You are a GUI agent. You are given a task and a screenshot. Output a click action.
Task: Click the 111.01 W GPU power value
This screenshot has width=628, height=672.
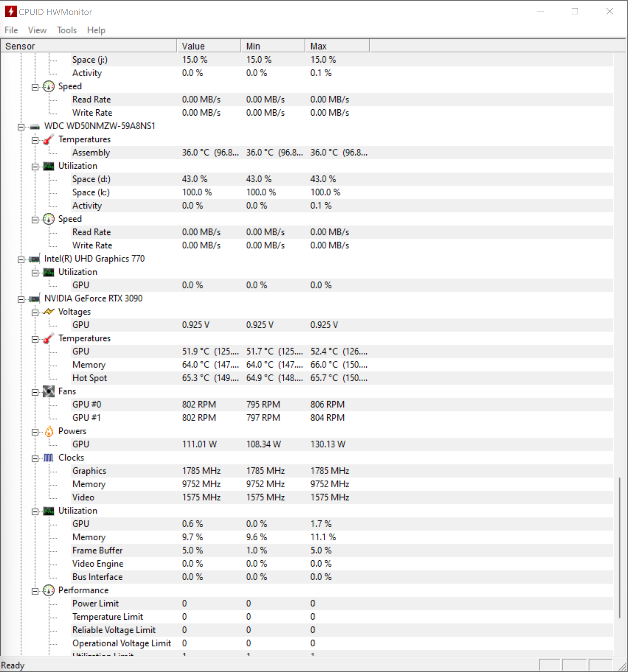point(199,444)
